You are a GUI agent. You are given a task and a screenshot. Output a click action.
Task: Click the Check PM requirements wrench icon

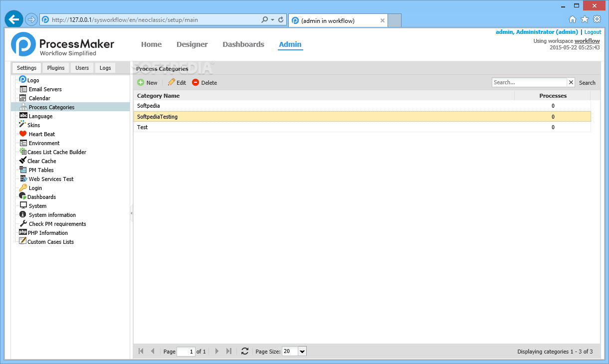pos(23,223)
